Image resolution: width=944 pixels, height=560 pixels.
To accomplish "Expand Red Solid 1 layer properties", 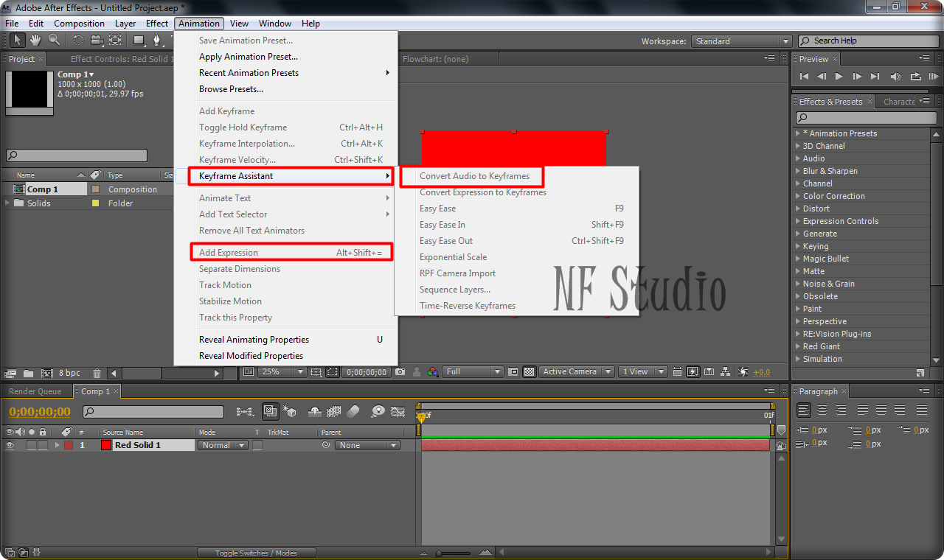I will [57, 445].
